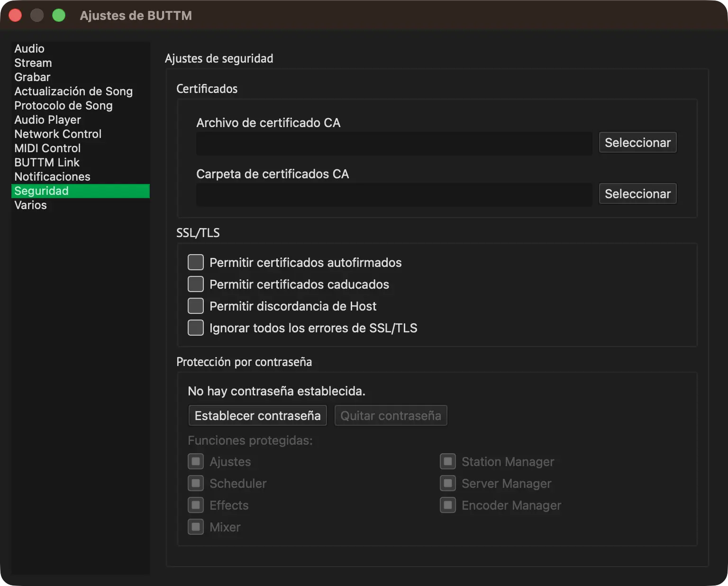Click Seleccionar for Carpeta de certificados CA
Image resolution: width=728 pixels, height=586 pixels.
coord(637,194)
